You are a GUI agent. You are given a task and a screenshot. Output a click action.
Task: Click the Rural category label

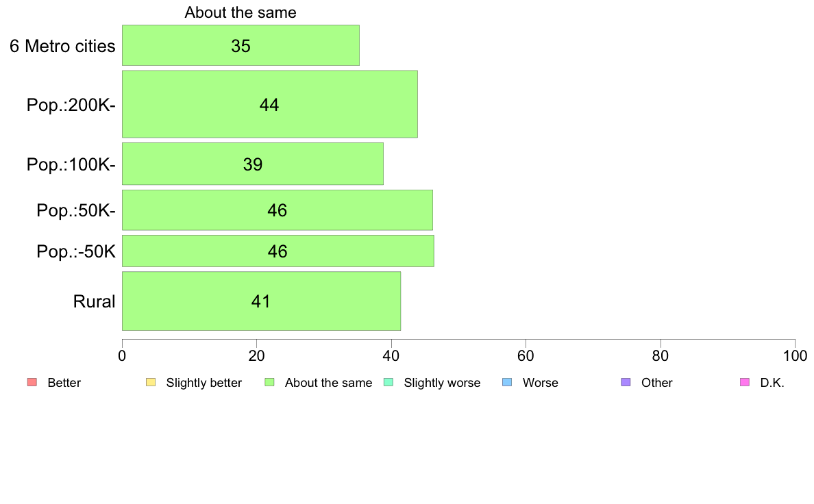click(94, 301)
